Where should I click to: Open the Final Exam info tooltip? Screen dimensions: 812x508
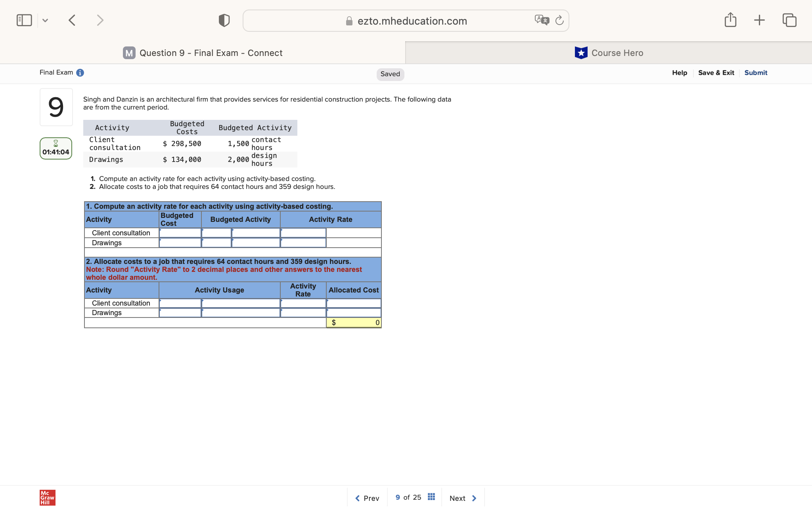(80, 72)
